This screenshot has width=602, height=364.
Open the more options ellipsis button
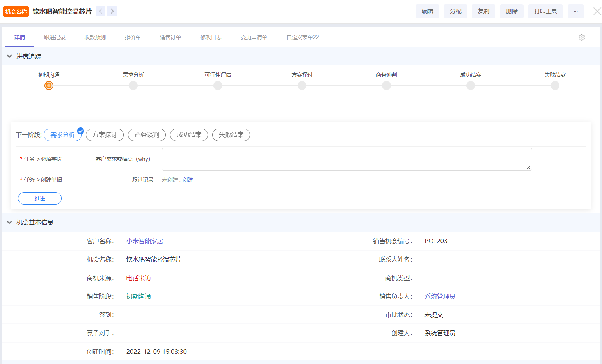(x=575, y=11)
